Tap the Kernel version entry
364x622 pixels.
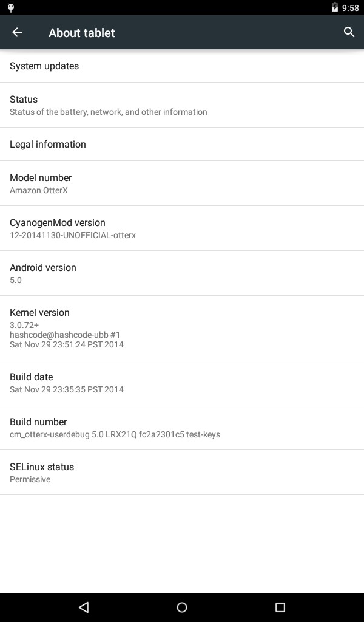182,327
